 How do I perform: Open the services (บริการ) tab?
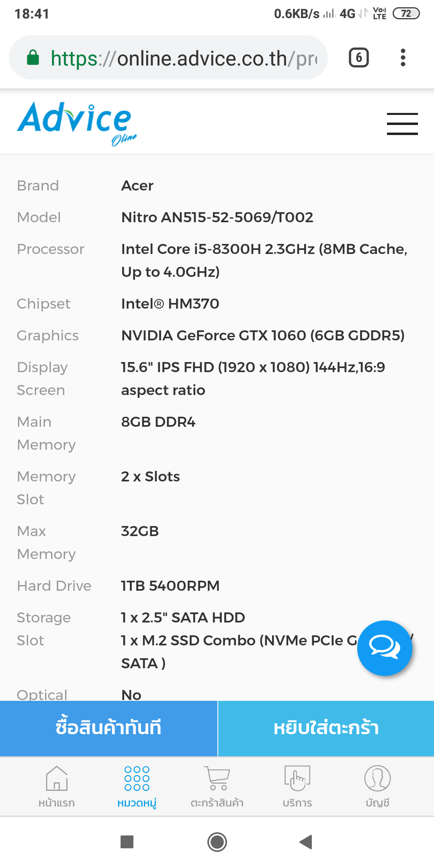point(297,786)
